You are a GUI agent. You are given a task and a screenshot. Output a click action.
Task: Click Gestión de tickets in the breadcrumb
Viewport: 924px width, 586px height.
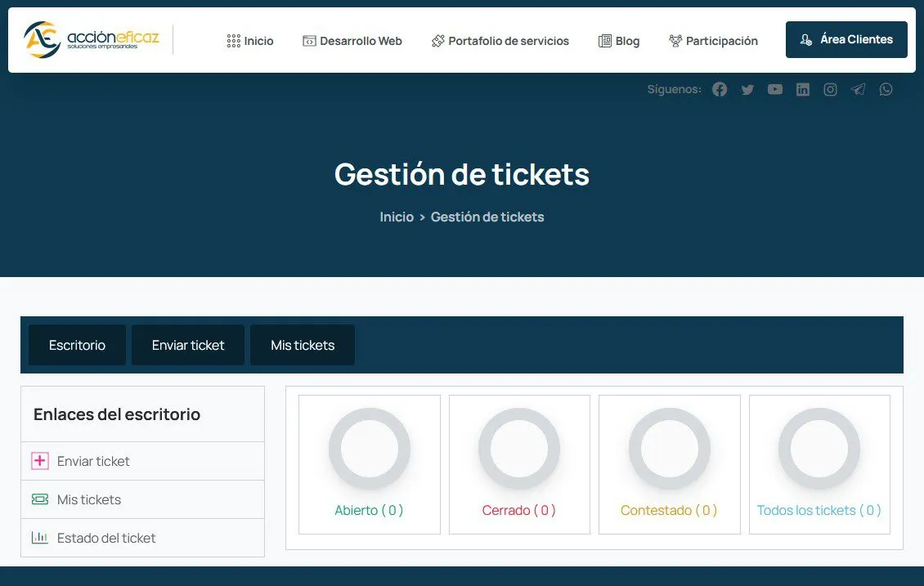487,217
